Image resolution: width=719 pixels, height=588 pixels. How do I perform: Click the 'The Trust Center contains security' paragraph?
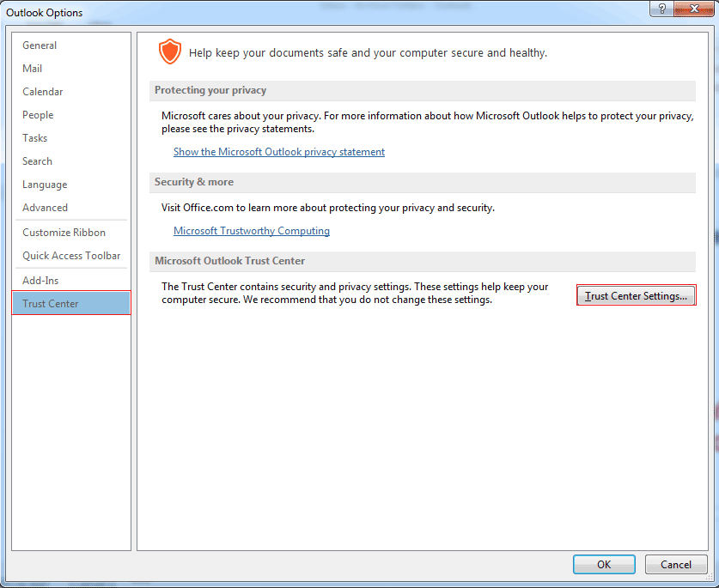(355, 293)
